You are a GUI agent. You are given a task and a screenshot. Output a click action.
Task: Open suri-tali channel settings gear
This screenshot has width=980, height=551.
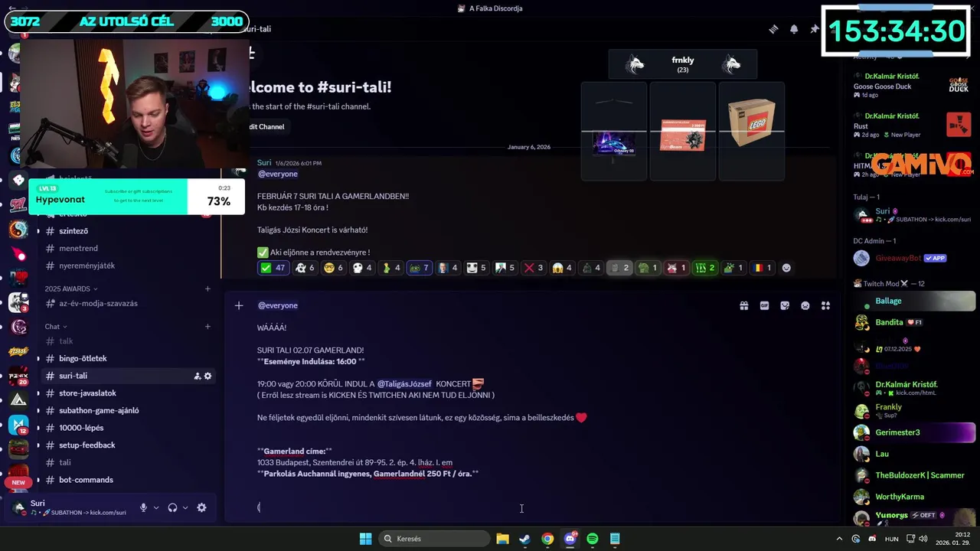[207, 376]
